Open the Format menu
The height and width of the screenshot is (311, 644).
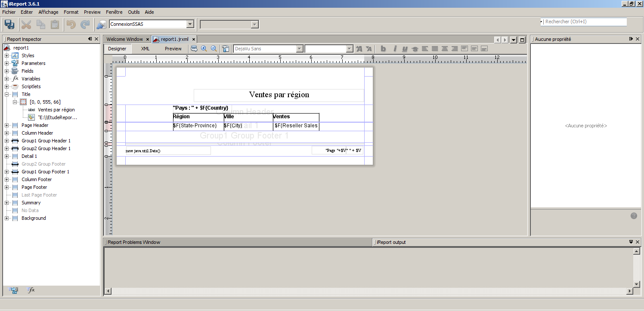[71, 12]
